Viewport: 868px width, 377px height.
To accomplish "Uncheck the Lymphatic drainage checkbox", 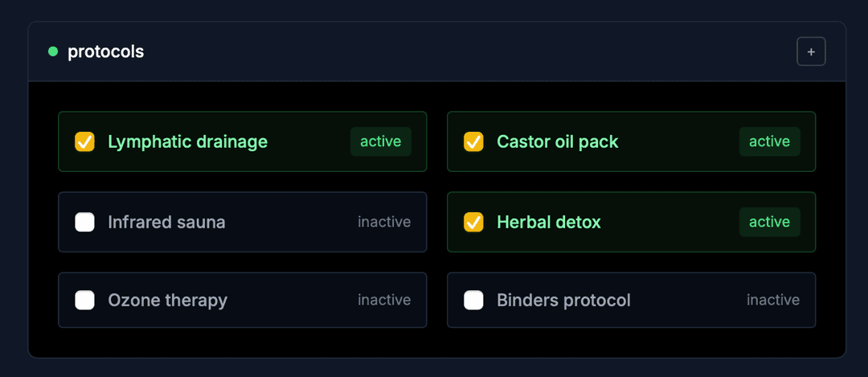I will pos(84,141).
